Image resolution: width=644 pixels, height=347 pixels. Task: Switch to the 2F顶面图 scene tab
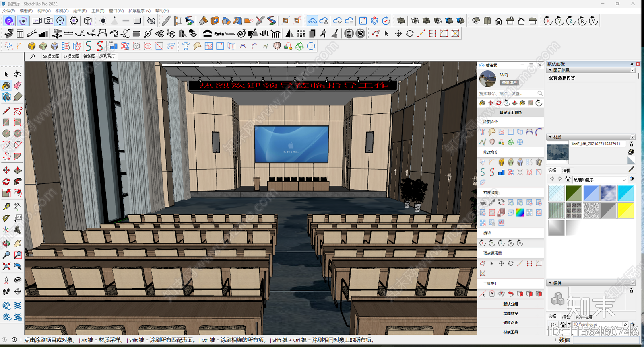point(51,56)
